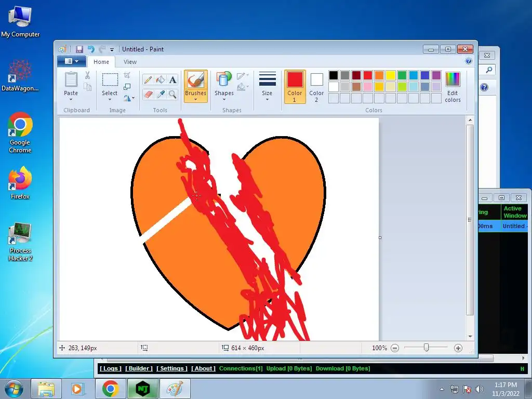Viewport: 532px width, 399px height.
Task: Click the clock showing 1:17 PM
Action: pos(506,385)
